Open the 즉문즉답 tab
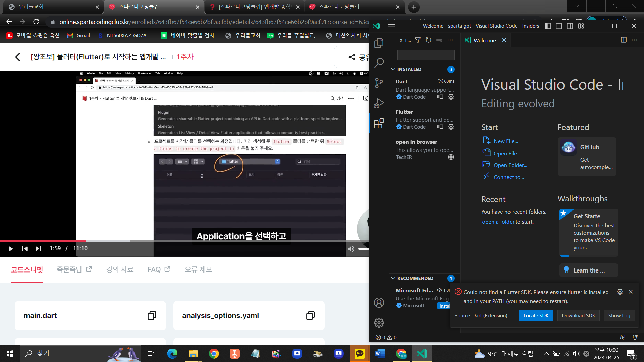The image size is (644, 362). coord(74,269)
